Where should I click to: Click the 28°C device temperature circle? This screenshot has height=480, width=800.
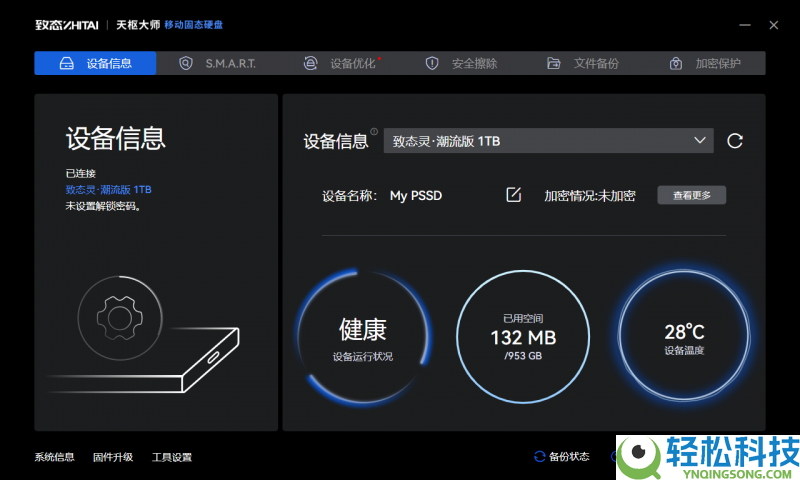tap(684, 336)
